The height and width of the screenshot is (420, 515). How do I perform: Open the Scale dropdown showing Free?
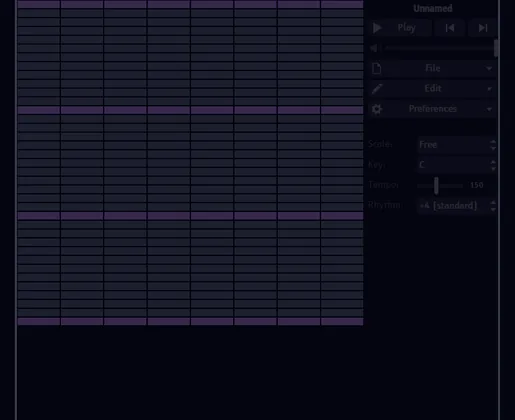click(x=457, y=145)
